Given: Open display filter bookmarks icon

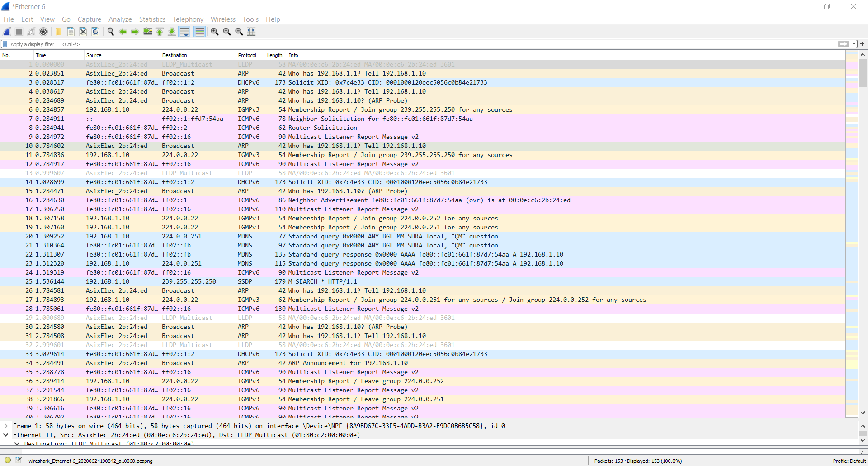Looking at the screenshot, I should tap(5, 44).
